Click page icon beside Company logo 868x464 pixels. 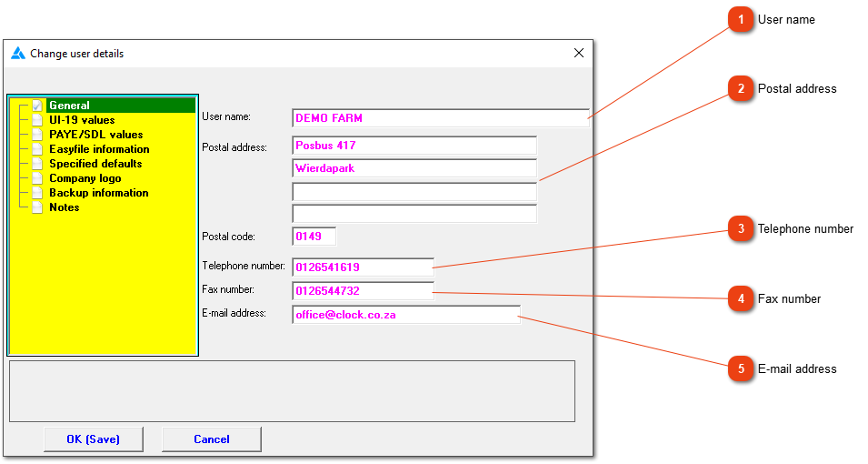[x=37, y=178]
